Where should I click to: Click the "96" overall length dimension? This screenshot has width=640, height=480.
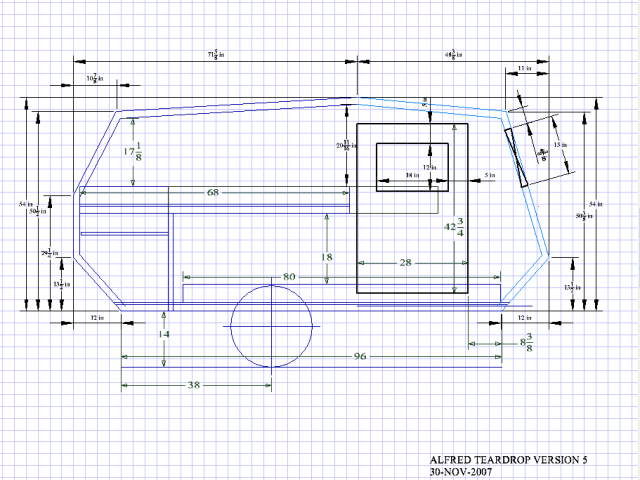[360, 356]
